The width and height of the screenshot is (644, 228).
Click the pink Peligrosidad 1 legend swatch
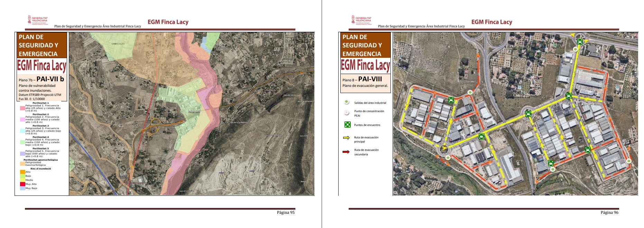click(22, 108)
